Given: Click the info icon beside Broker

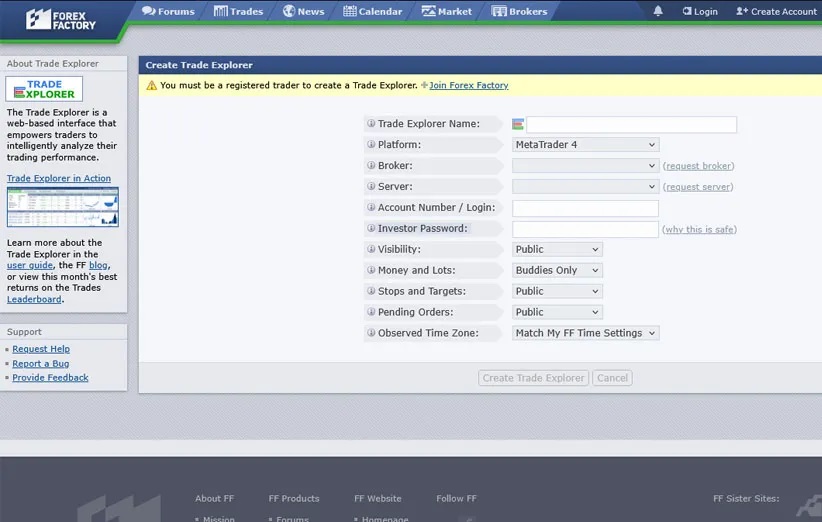Looking at the screenshot, I should click(371, 166).
